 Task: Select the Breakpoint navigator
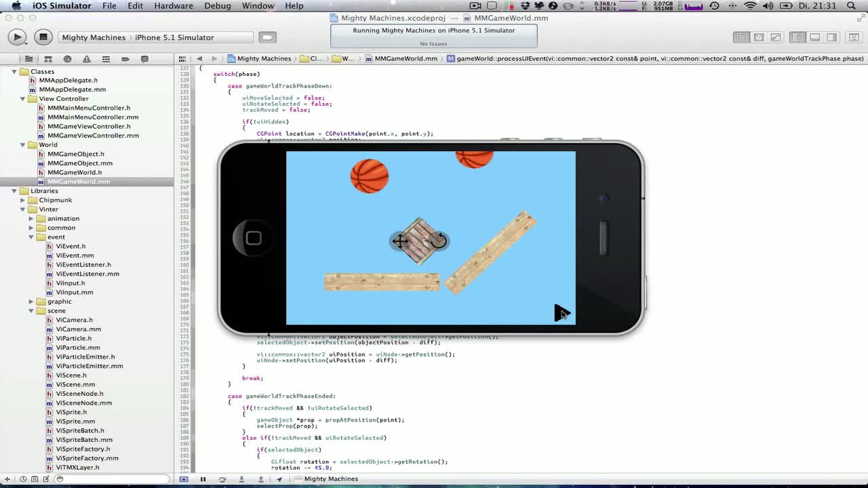click(125, 58)
